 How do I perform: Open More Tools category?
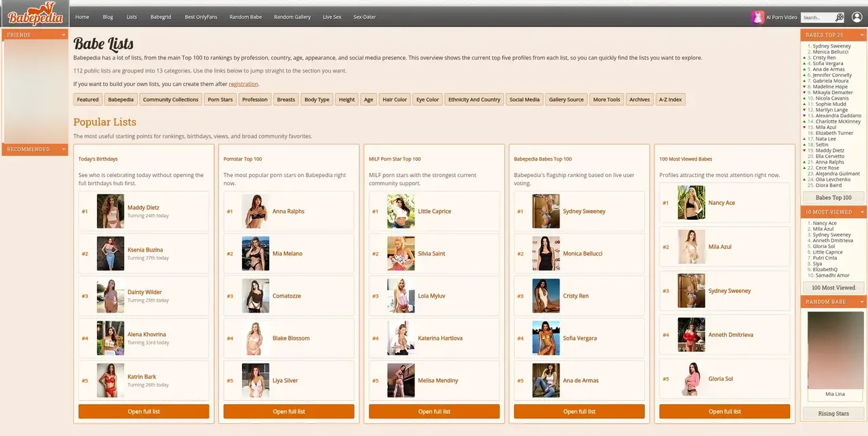[607, 100]
